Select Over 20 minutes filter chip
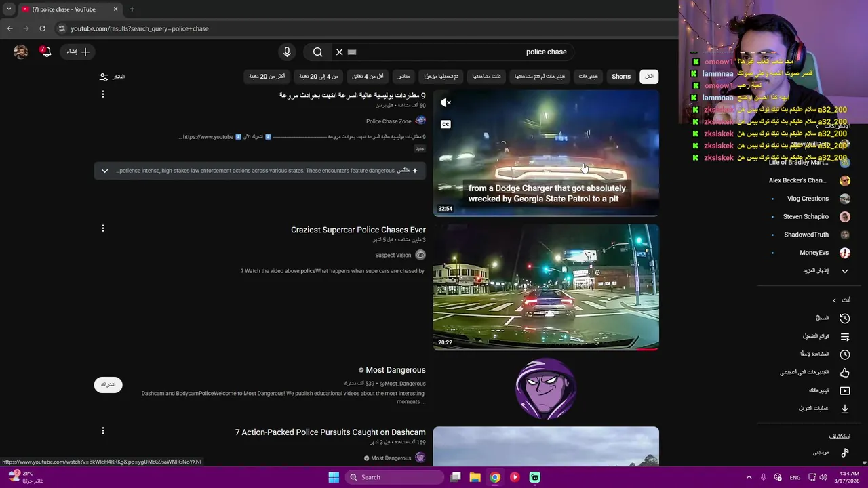 coord(267,77)
